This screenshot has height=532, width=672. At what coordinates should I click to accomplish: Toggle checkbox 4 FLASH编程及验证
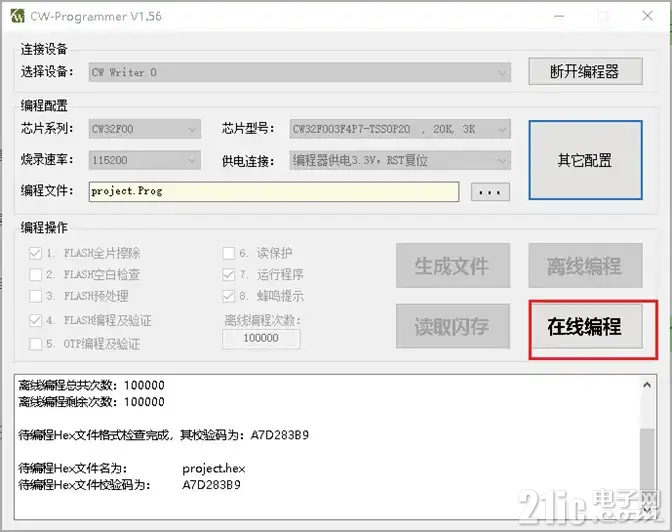click(x=35, y=320)
